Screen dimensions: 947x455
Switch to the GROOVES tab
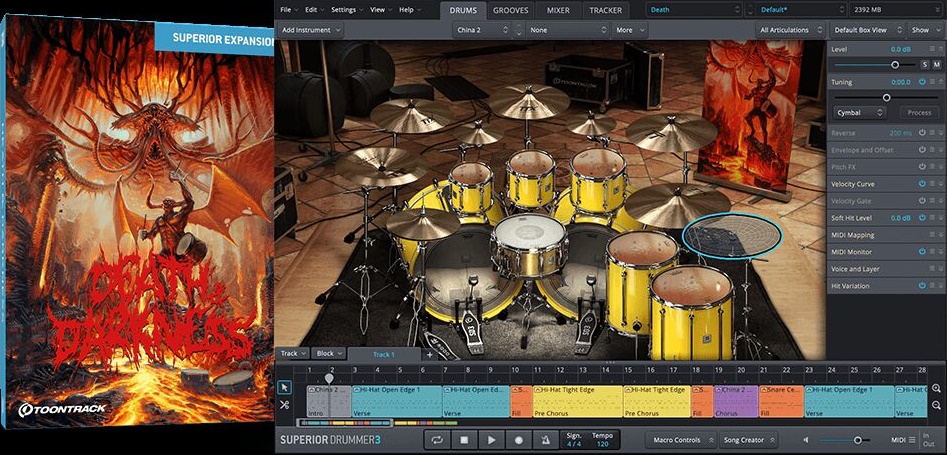[510, 10]
